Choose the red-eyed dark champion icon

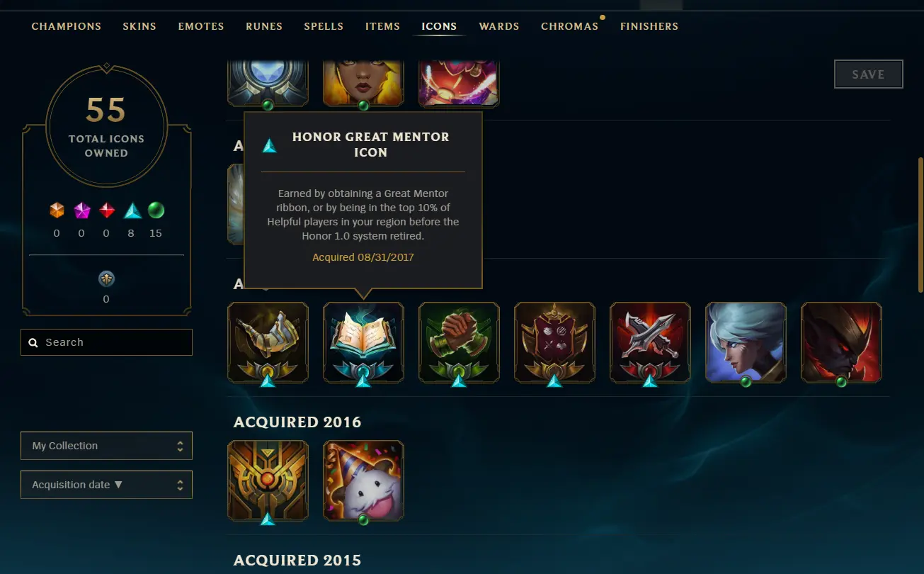coord(841,343)
